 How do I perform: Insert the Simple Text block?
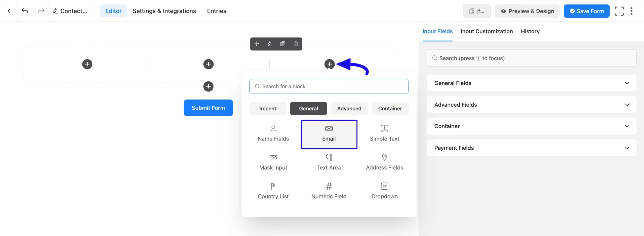pyautogui.click(x=385, y=134)
